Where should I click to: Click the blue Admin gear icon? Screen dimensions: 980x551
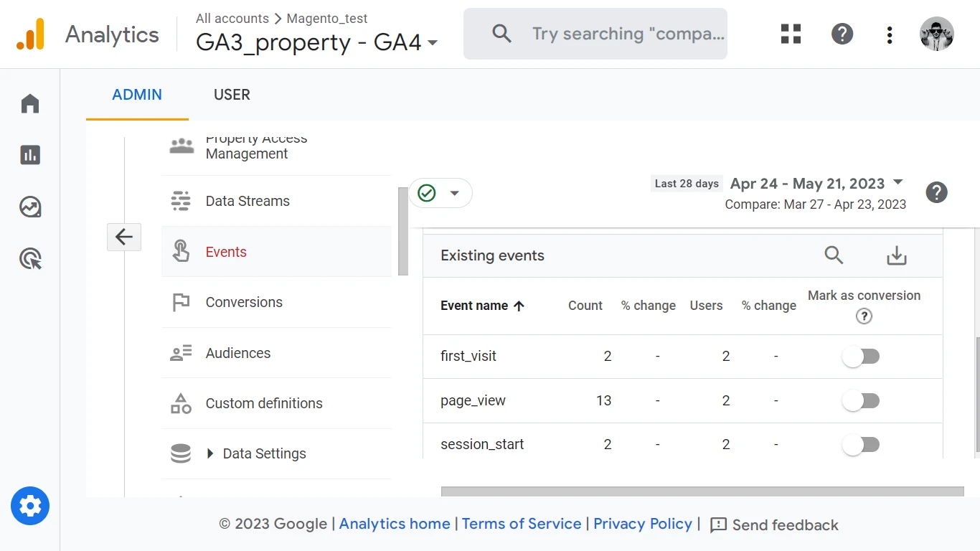pyautogui.click(x=30, y=507)
